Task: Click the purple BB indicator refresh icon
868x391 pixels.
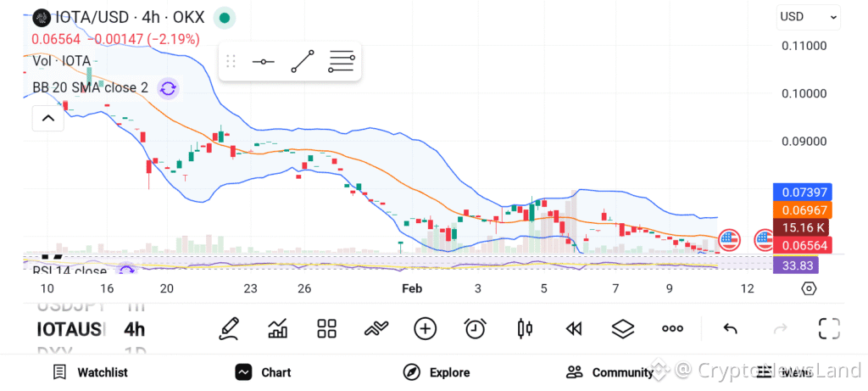Action: [169, 88]
